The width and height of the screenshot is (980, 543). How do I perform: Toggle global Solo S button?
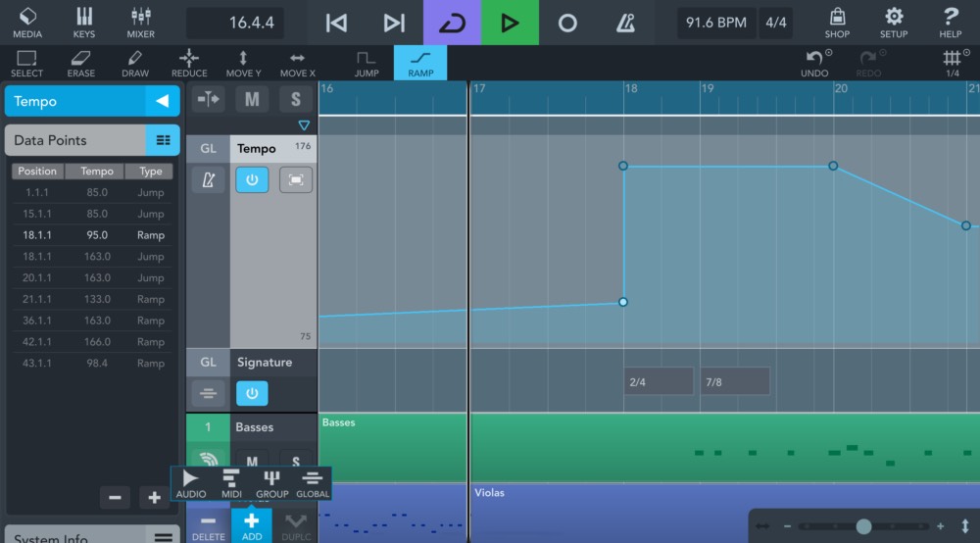point(296,99)
